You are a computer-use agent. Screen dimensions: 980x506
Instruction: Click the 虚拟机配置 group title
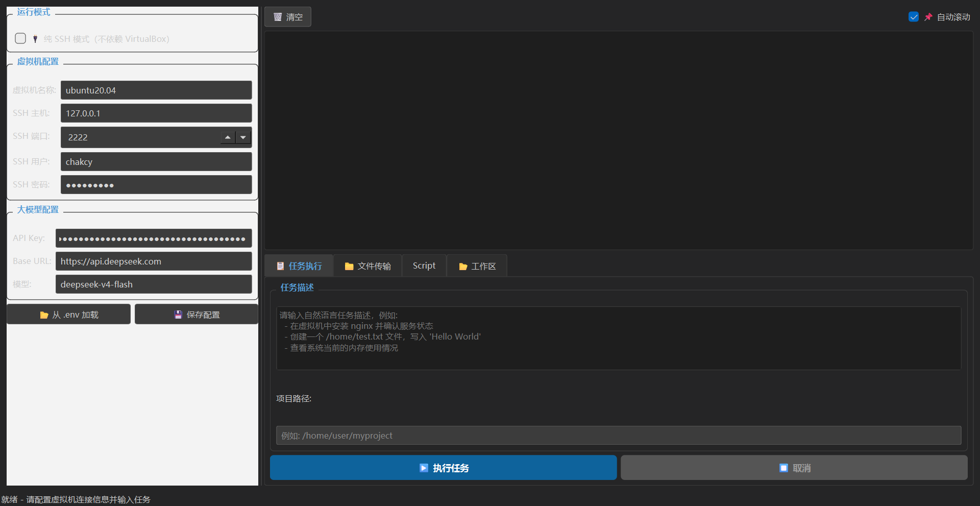[x=38, y=61]
